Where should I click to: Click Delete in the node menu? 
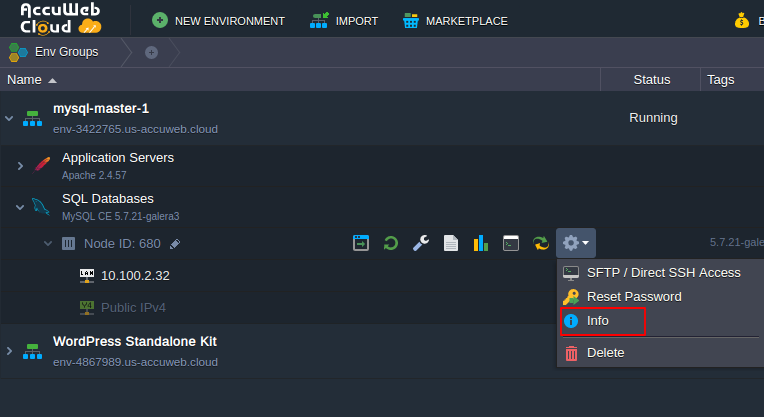605,352
